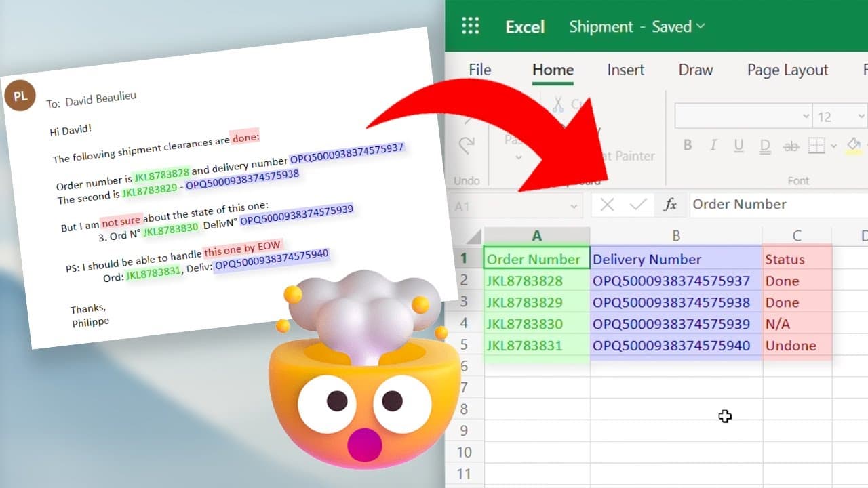Select column C header
Image resolution: width=868 pixels, height=488 pixels.
[797, 236]
